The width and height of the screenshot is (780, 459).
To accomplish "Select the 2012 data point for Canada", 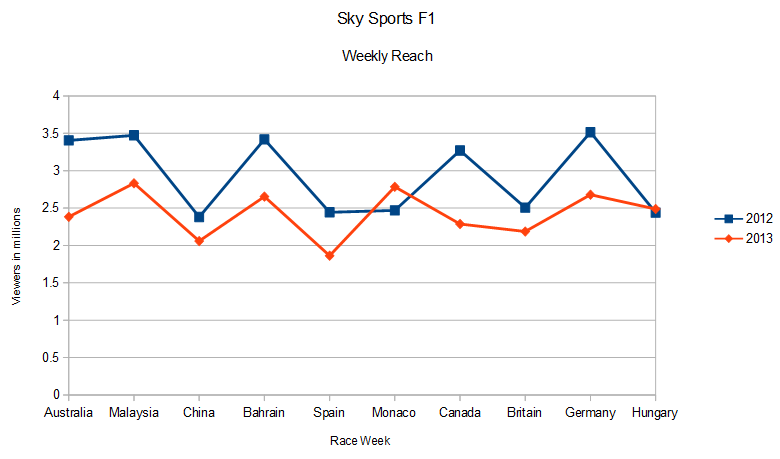I will (460, 150).
